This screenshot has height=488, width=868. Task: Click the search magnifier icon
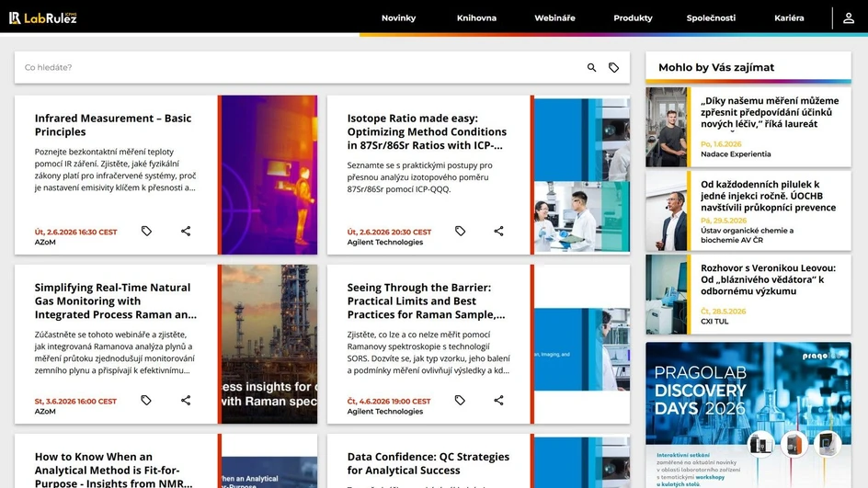pyautogui.click(x=591, y=67)
